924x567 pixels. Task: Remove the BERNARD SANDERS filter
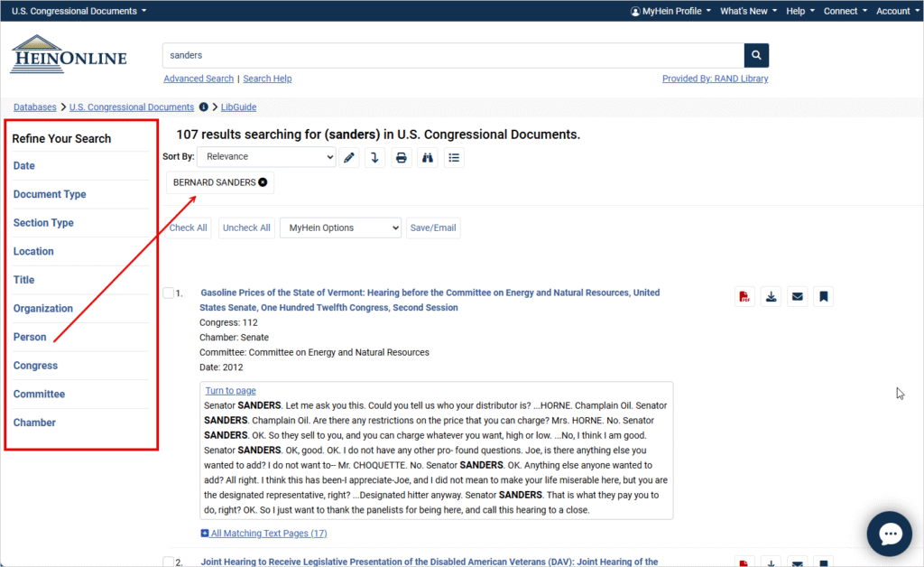point(263,182)
